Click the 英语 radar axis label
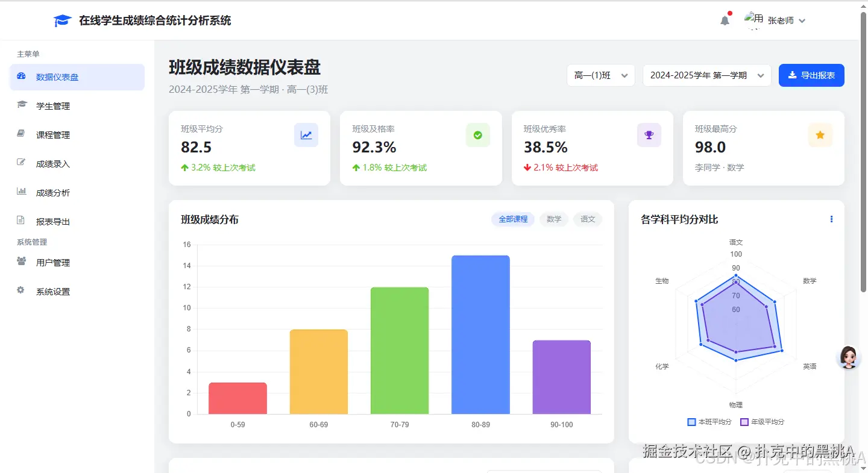The width and height of the screenshot is (868, 473). (810, 366)
